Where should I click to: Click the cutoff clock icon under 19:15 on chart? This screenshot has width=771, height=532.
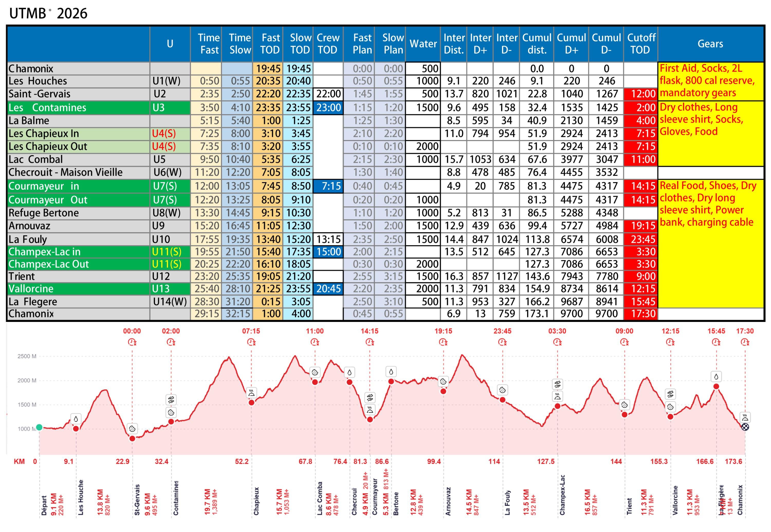(443, 342)
